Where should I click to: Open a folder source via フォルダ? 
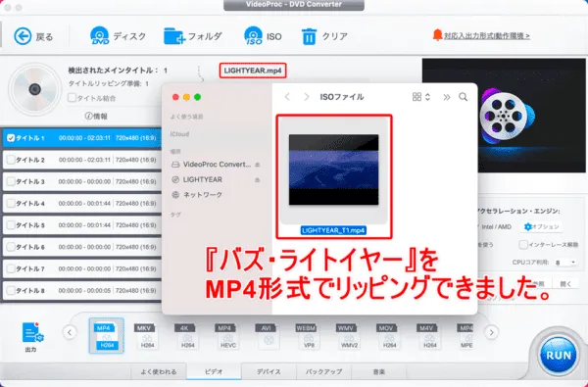193,36
